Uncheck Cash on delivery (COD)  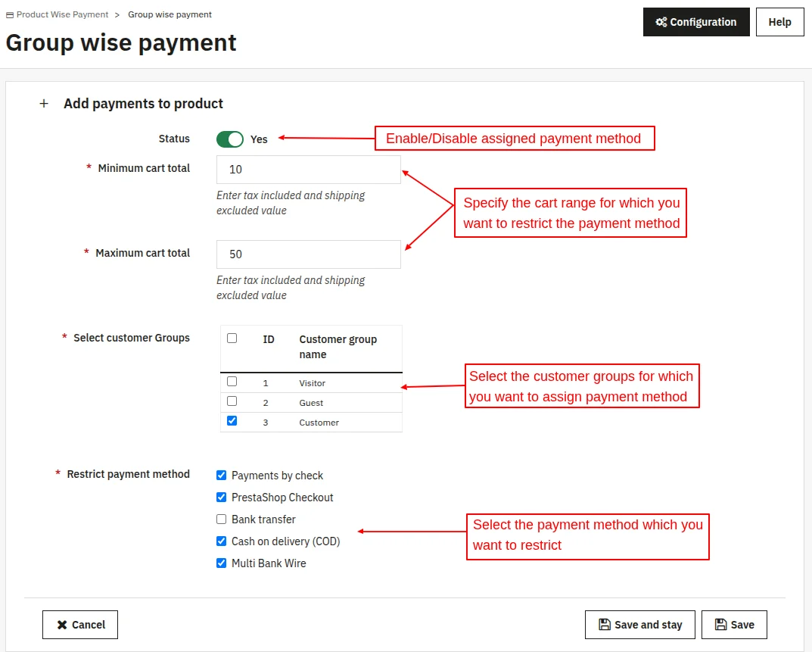click(x=221, y=541)
